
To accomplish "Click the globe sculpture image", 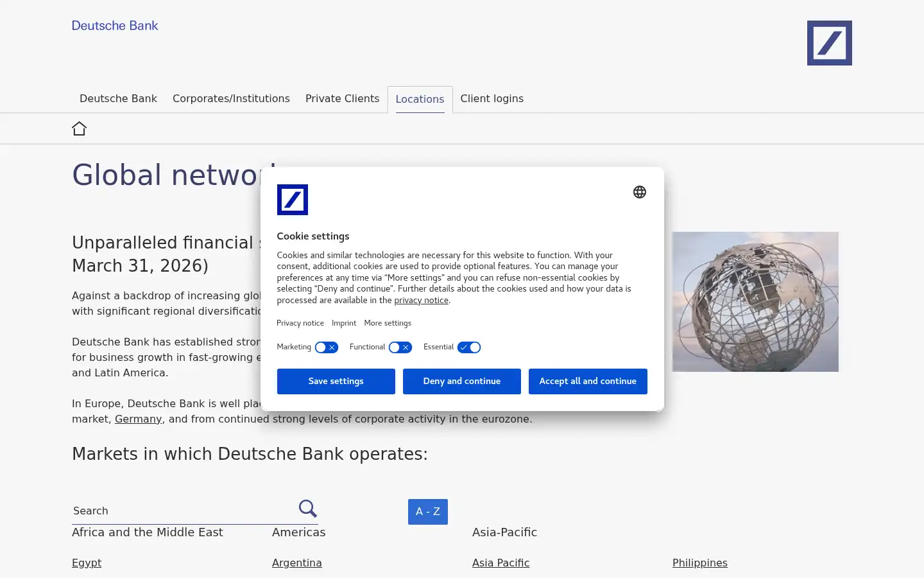I will (755, 302).
